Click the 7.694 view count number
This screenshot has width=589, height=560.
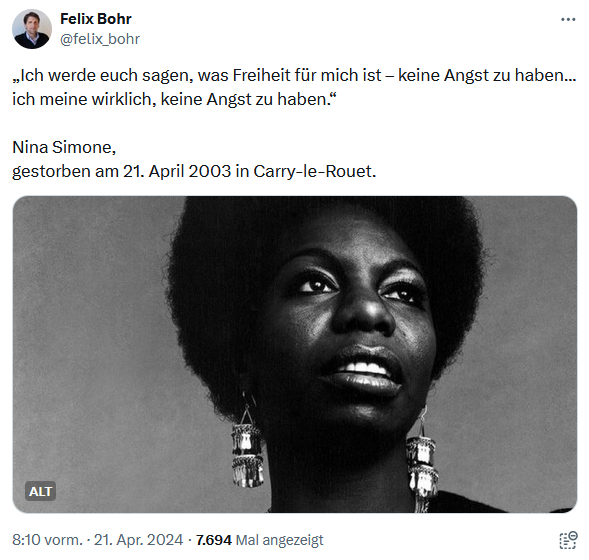coord(214,540)
